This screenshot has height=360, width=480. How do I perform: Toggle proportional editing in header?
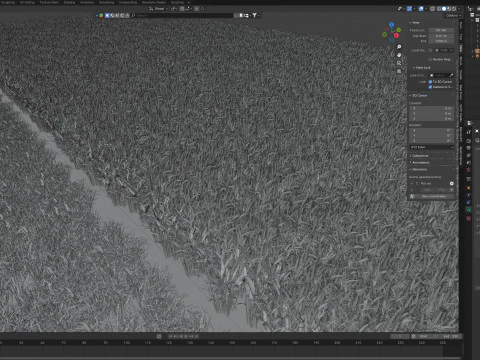coord(196,8)
